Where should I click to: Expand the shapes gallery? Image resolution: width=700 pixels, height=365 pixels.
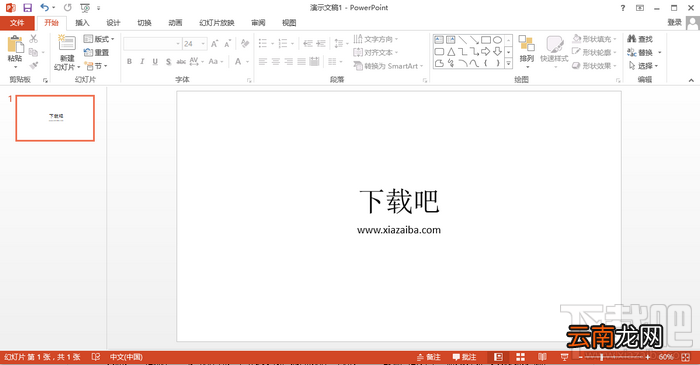[508, 64]
